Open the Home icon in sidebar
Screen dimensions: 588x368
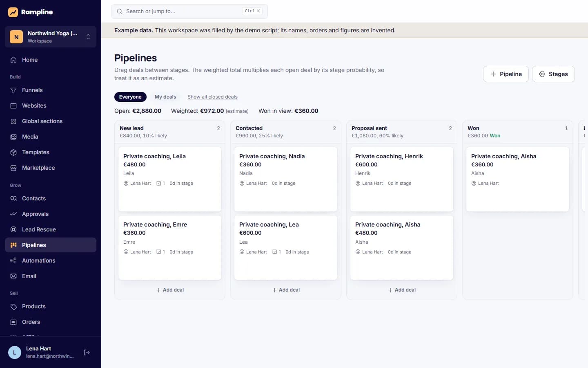pos(13,60)
